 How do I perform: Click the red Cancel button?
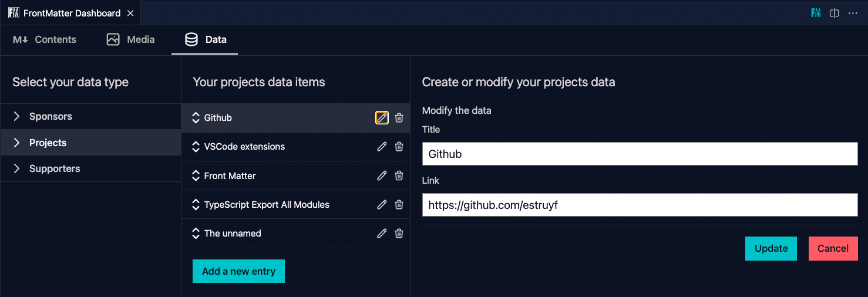pos(833,248)
